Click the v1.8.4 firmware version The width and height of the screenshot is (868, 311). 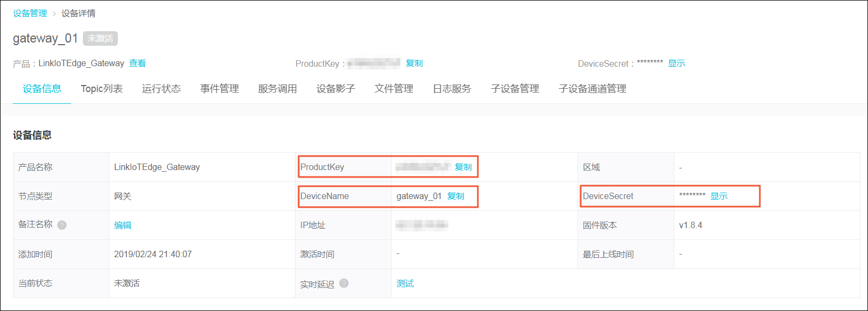(690, 225)
